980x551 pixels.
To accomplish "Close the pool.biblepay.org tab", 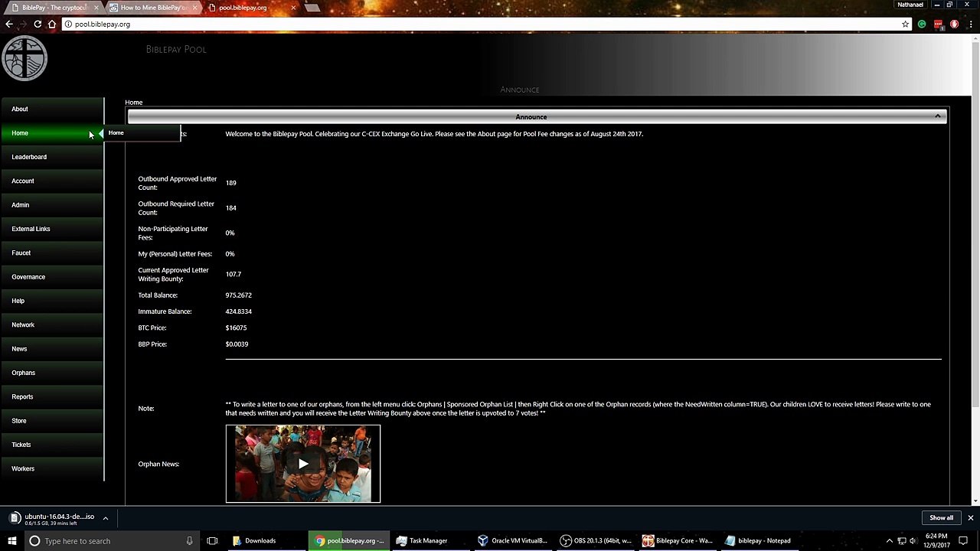I will pos(292,8).
